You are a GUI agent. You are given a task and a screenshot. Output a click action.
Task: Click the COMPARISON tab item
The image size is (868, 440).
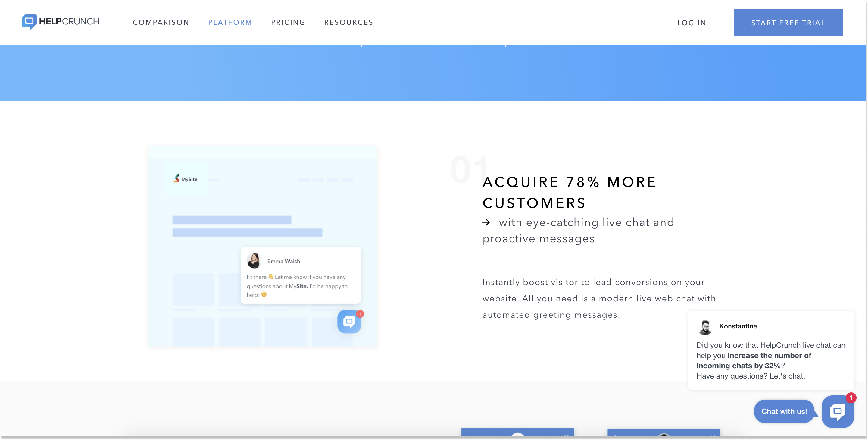click(x=161, y=22)
